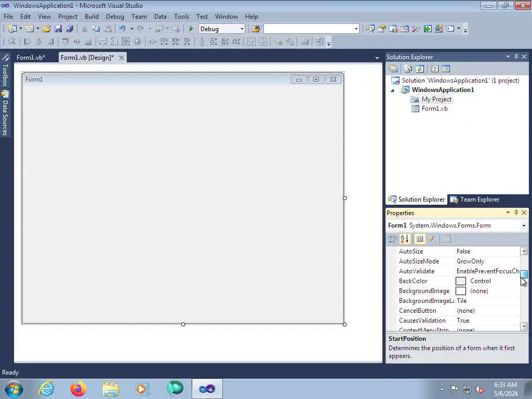Click the BackgroundImage (none) swatch
Viewport: 532px width, 399px height.
pyautogui.click(x=461, y=291)
